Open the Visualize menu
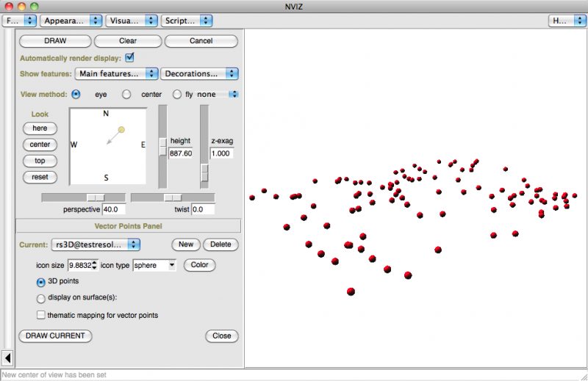588x381 pixels. [132, 21]
